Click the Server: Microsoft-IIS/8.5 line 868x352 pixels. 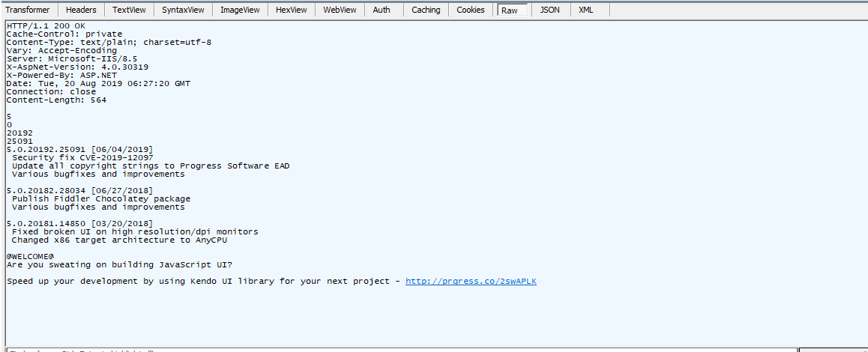pos(72,58)
